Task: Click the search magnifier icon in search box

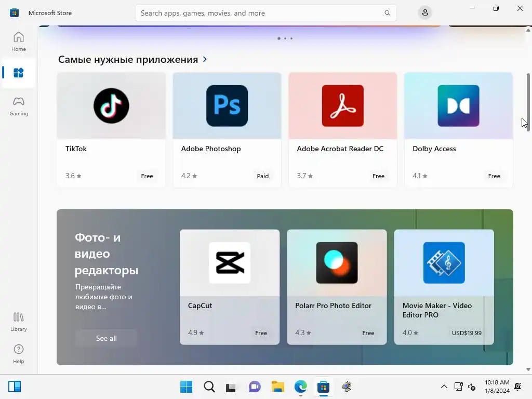Action: click(x=387, y=13)
